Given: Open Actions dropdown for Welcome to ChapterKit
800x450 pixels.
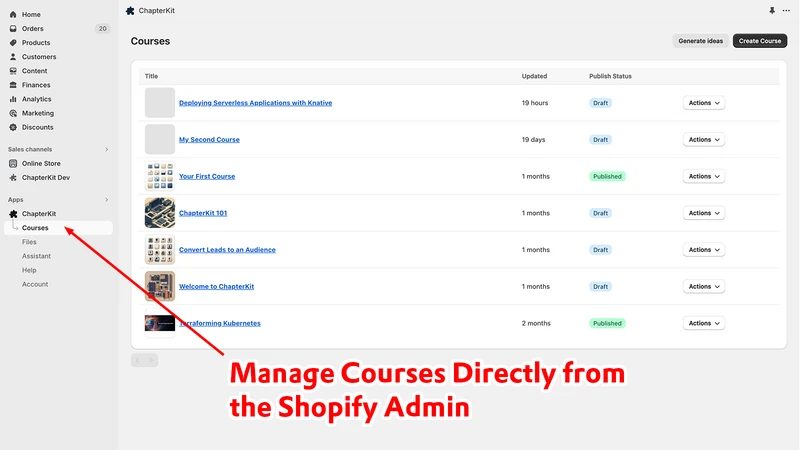Looking at the screenshot, I should [x=704, y=287].
